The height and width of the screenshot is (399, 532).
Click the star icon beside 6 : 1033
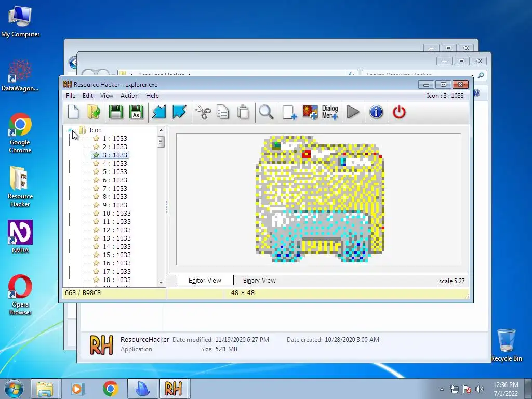[96, 180]
